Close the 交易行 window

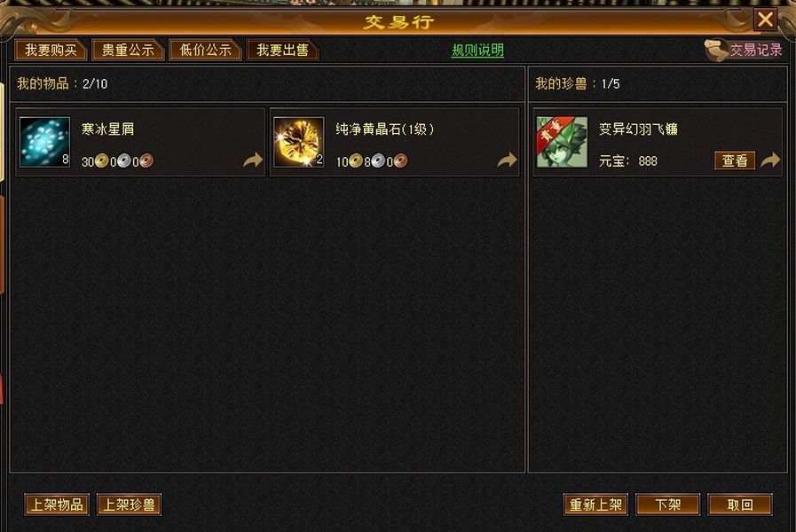coord(765,20)
